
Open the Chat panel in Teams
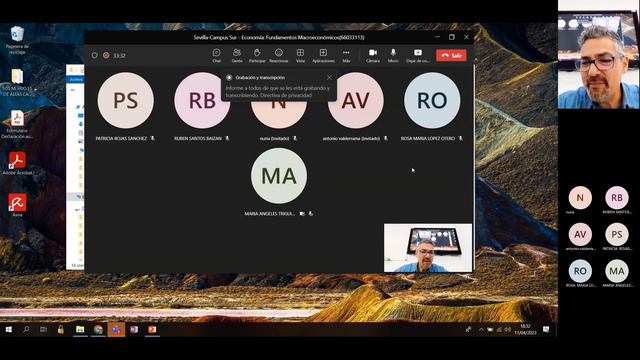click(x=216, y=56)
